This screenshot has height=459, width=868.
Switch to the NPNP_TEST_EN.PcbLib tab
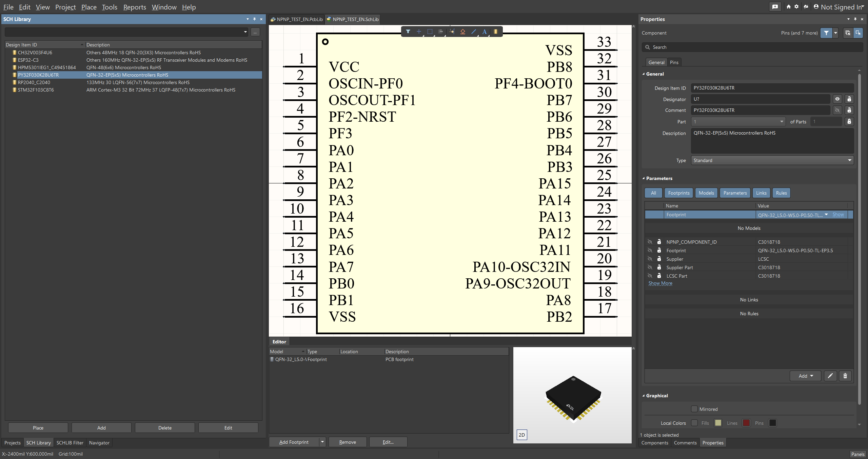click(x=297, y=19)
